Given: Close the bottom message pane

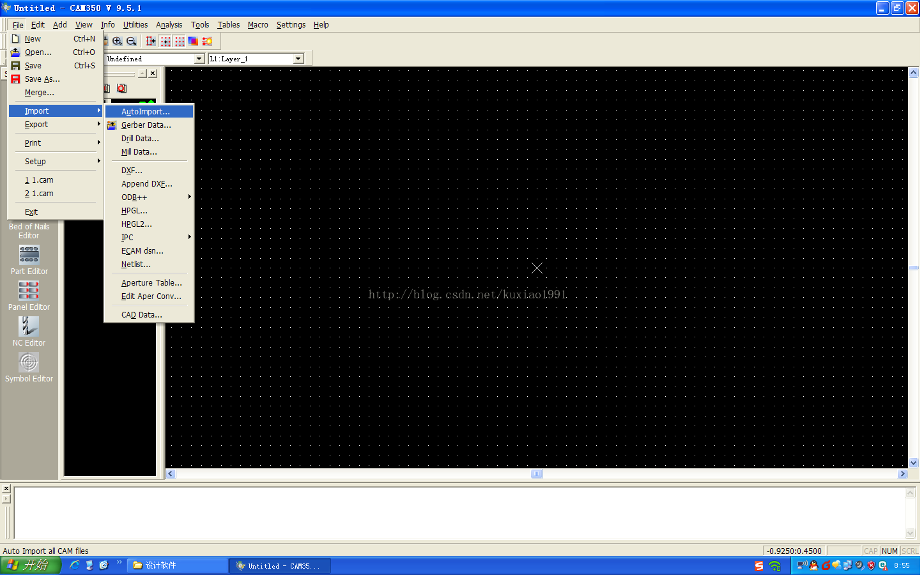Looking at the screenshot, I should (6, 489).
